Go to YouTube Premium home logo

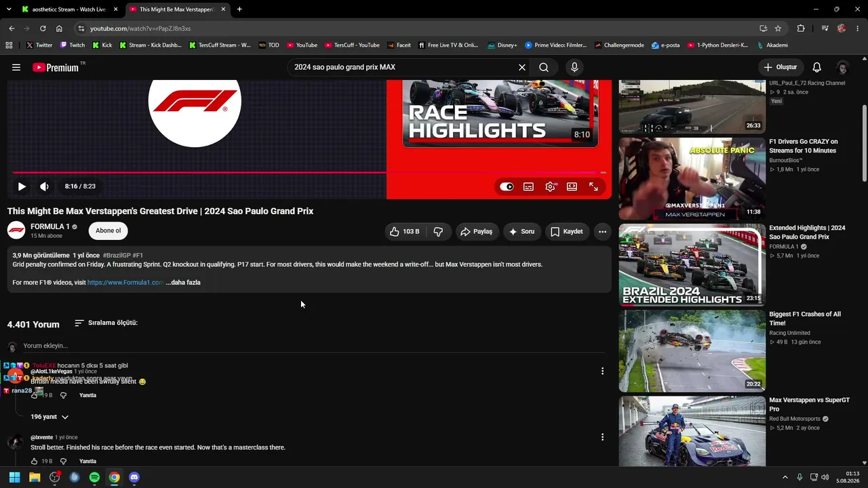pyautogui.click(x=55, y=67)
